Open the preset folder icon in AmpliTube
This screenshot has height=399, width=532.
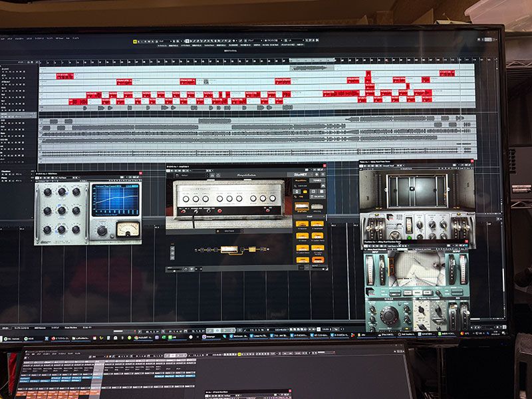coord(177,176)
